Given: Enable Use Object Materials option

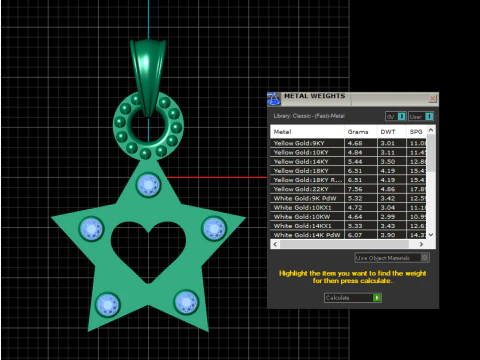Looking at the screenshot, I should (392, 258).
